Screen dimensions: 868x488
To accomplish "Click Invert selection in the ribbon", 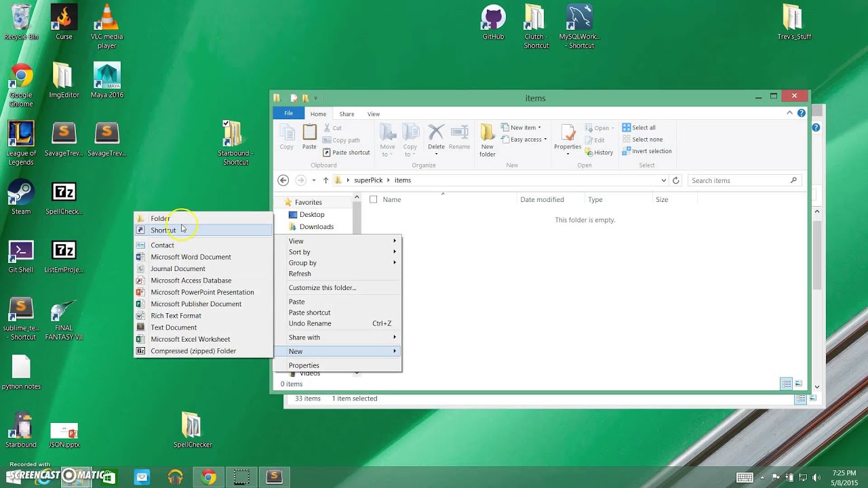I will pyautogui.click(x=647, y=151).
